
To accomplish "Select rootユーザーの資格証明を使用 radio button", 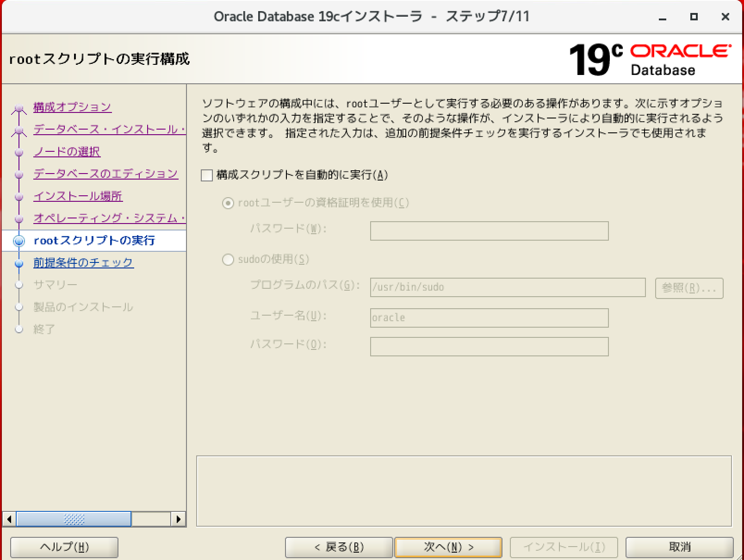I will tap(228, 203).
